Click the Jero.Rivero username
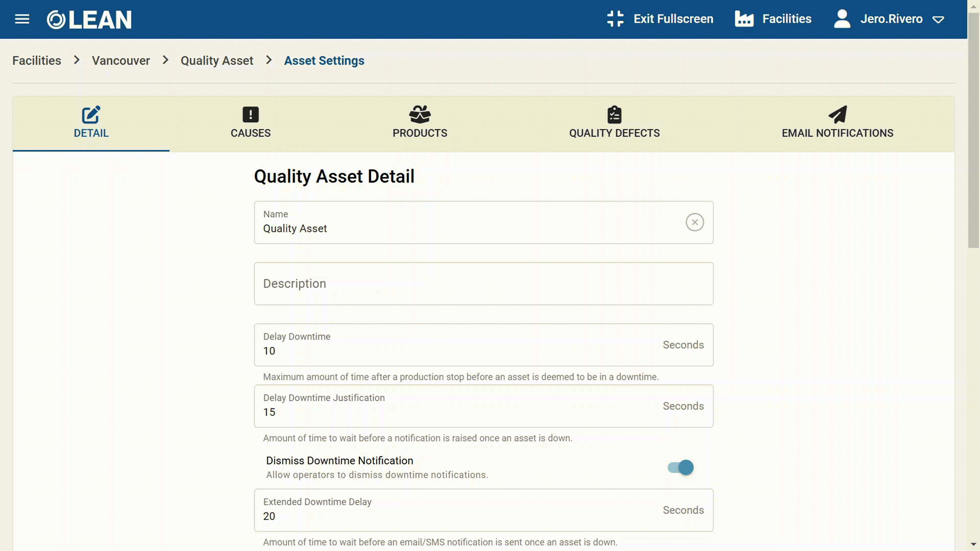Image resolution: width=980 pixels, height=551 pixels. click(x=891, y=19)
